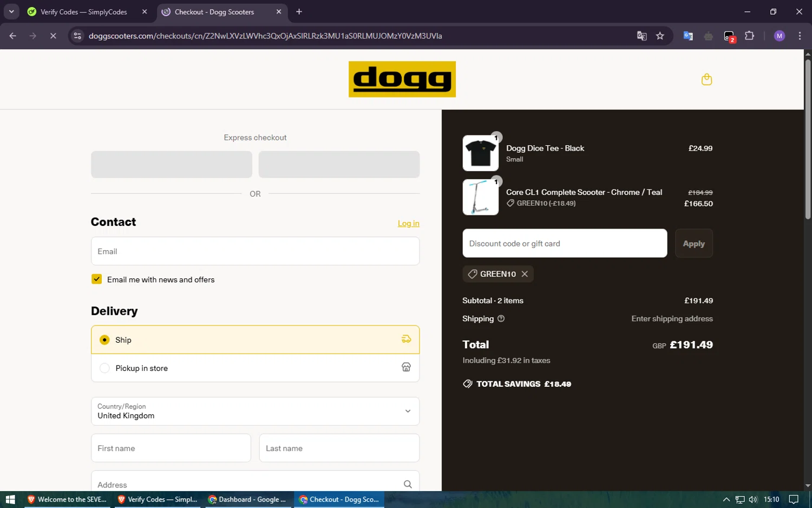
Task: Select the Ship delivery option
Action: click(255, 340)
